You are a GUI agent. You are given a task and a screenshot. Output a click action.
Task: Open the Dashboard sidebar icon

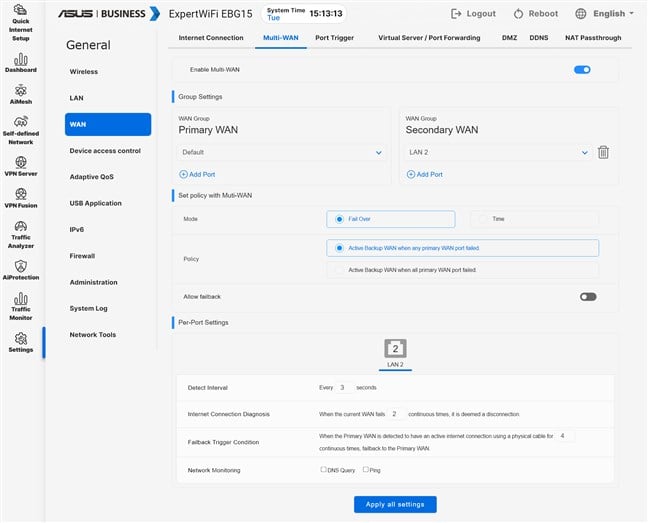click(x=21, y=63)
